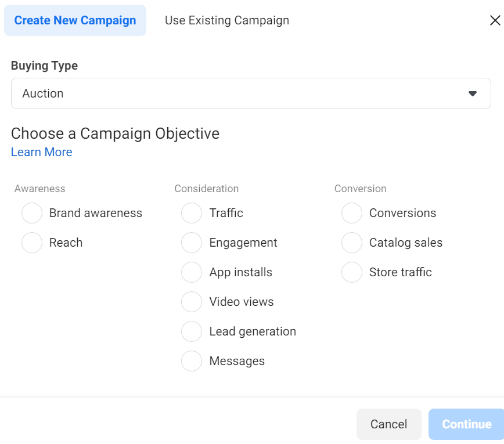Pick the Engagement objective
Viewport: 504px width, 444px height.
pyautogui.click(x=192, y=243)
